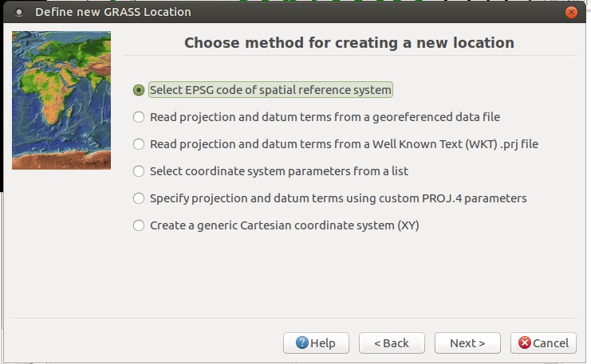The image size is (591, 364).
Task: Select the EPSG code radio button
Action: pos(139,90)
